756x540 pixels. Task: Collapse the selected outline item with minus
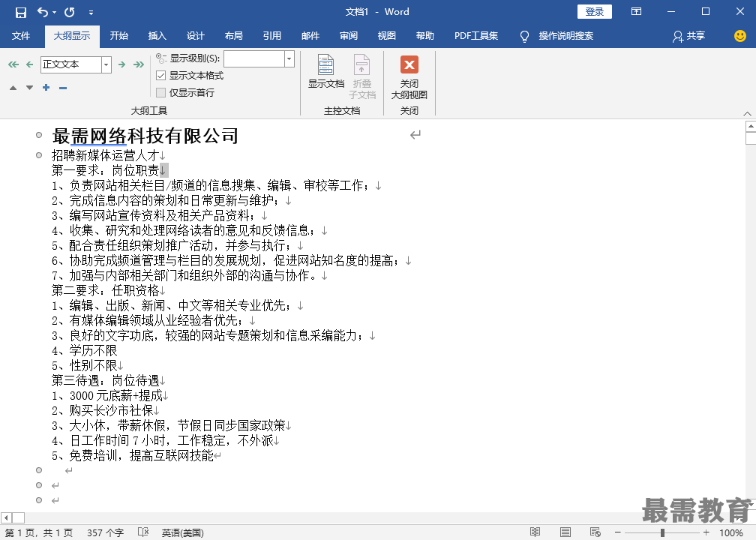63,88
